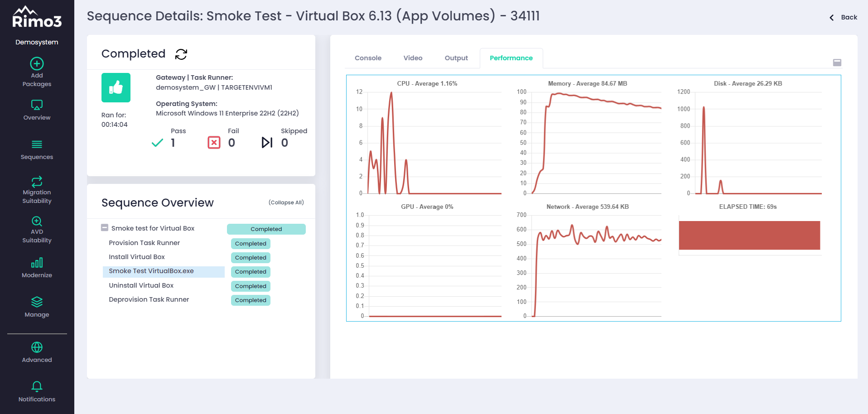Click Completed badge for Deprovision Task Runner

251,300
